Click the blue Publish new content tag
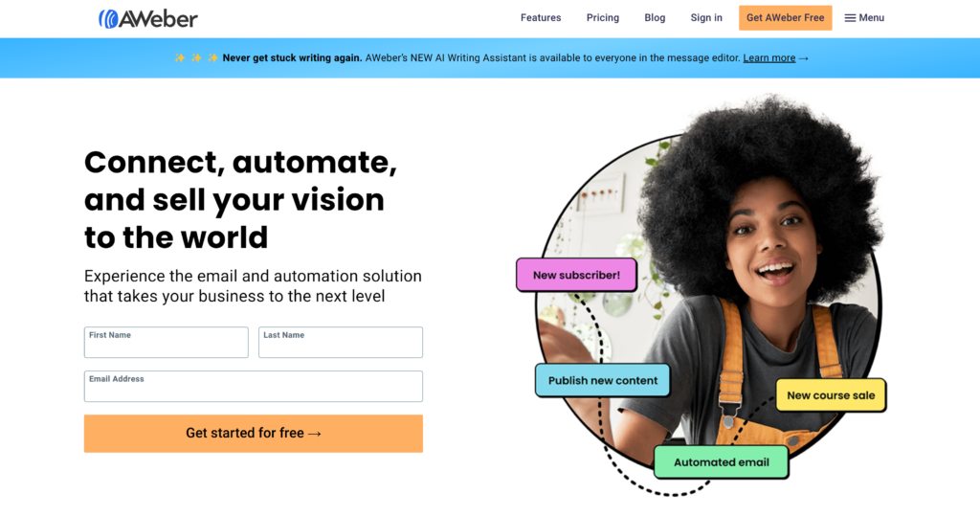 click(603, 380)
